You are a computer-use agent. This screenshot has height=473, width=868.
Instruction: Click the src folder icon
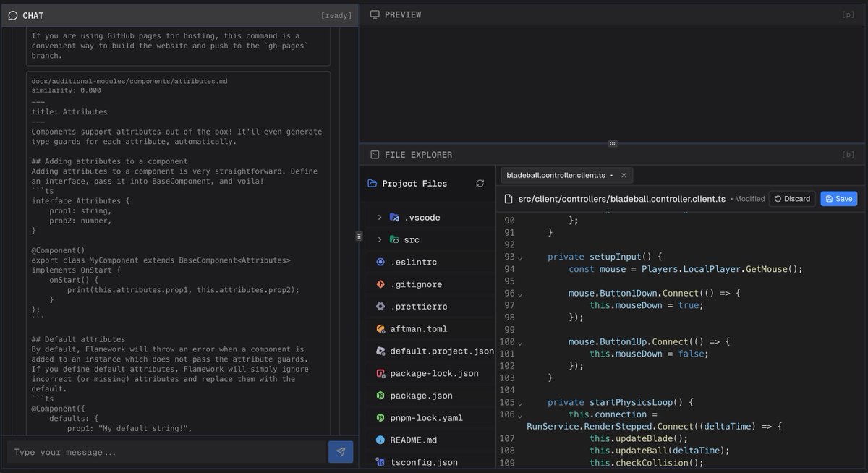click(x=394, y=239)
